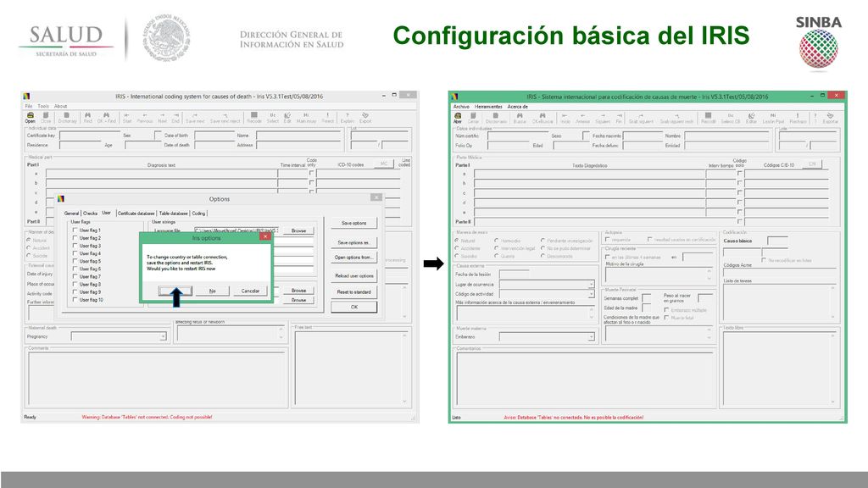868x488 pixels.
Task: Click the Open toolbar icon in the English IRIS window
Action: (30, 117)
